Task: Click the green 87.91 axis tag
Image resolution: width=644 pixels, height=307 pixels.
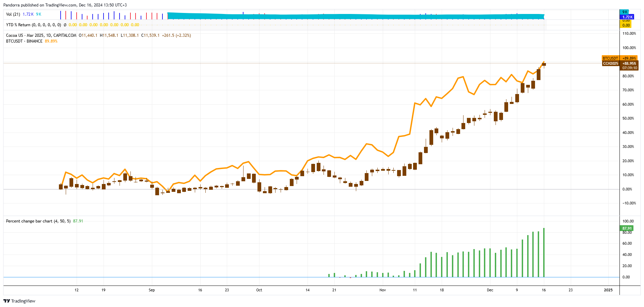Action: pyautogui.click(x=627, y=228)
